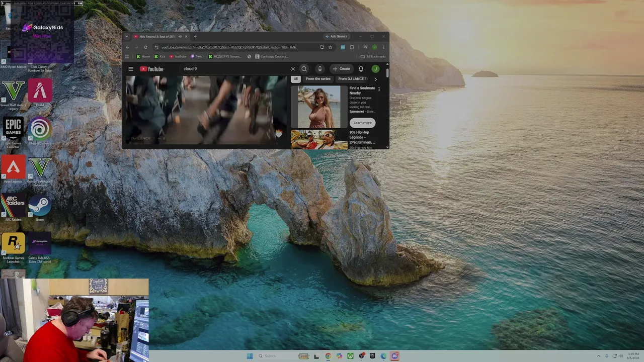
Task: Open the YouTube guide hamburger menu
Action: click(x=131, y=69)
